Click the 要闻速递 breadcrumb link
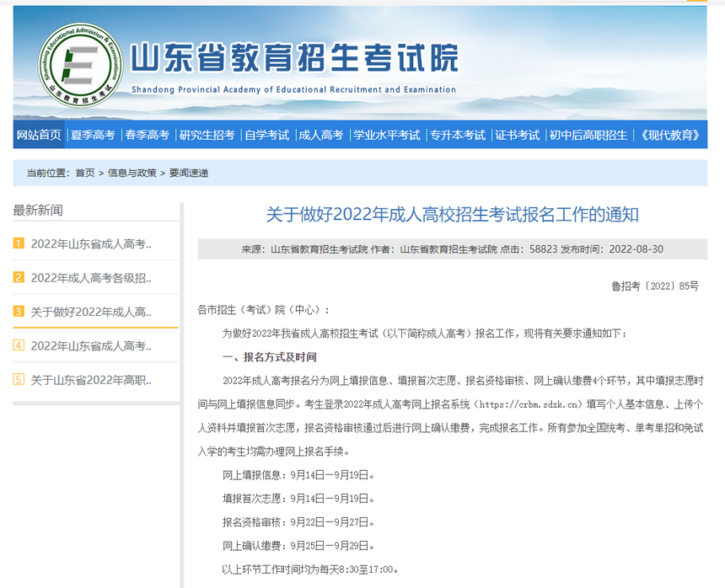Screen dimensions: 725x588 pyautogui.click(x=189, y=174)
